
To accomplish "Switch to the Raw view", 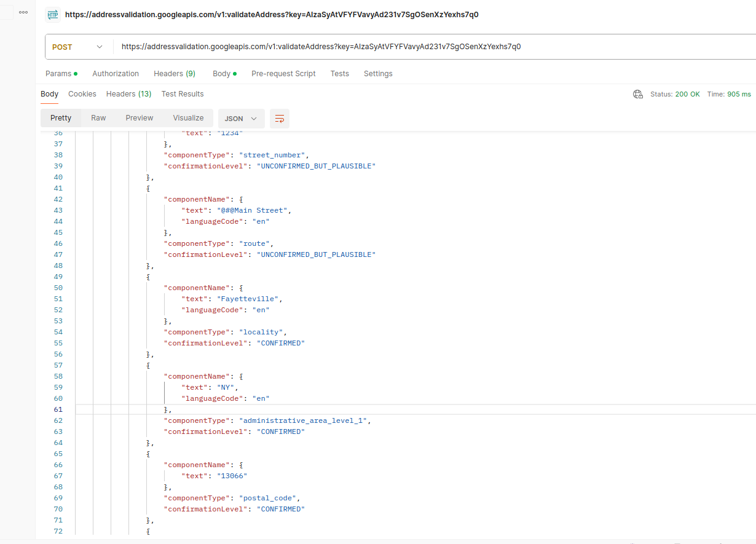I will (98, 118).
